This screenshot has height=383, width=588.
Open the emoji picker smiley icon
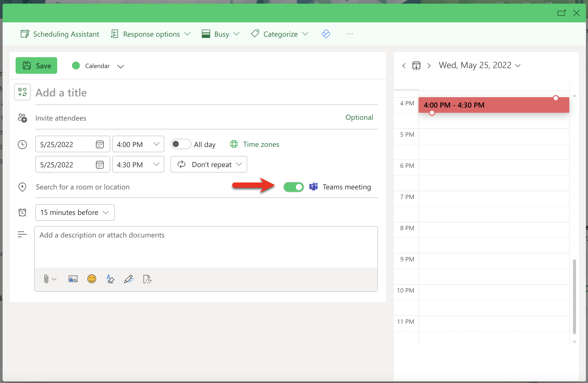pos(92,279)
